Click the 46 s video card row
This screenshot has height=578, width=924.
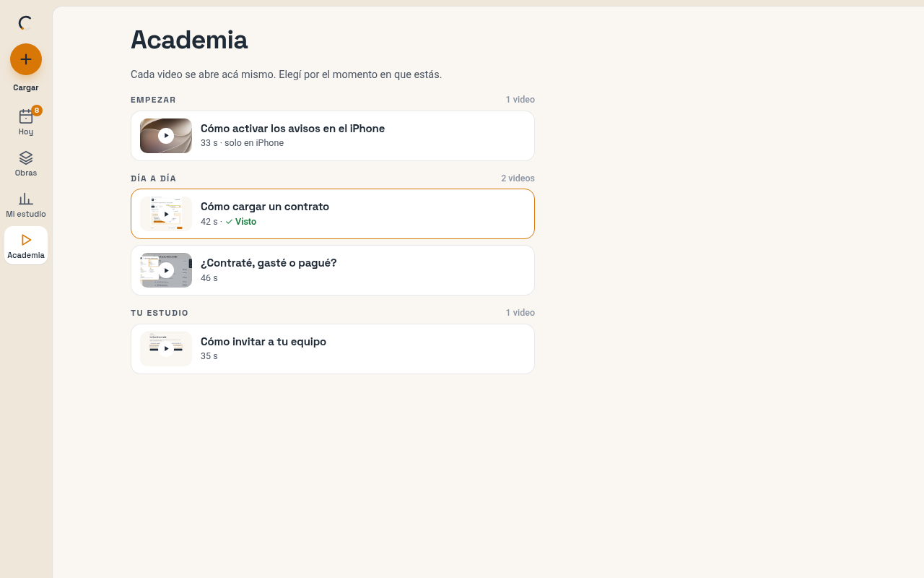point(333,270)
